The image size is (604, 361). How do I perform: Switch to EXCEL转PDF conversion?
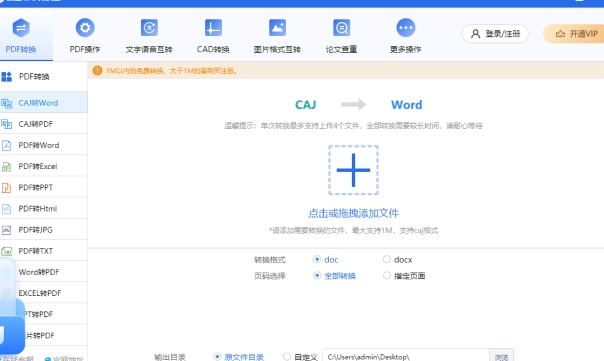coord(44,293)
